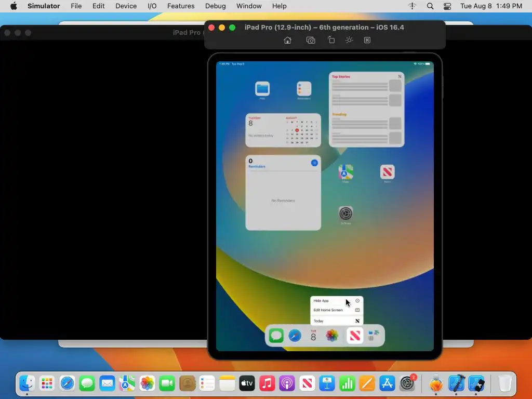Open Simulator app in the Mac Dock
The height and width of the screenshot is (399, 532).
click(476, 383)
